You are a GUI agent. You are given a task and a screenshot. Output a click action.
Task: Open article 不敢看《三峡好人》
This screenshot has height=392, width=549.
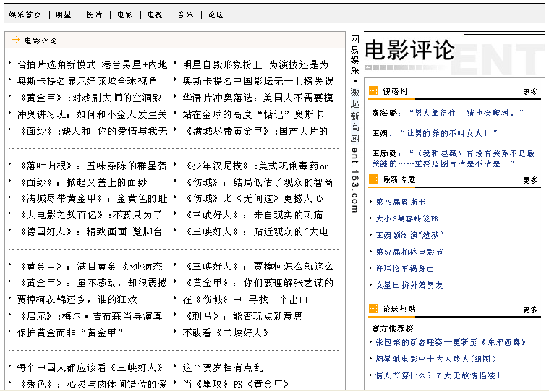[225, 333]
